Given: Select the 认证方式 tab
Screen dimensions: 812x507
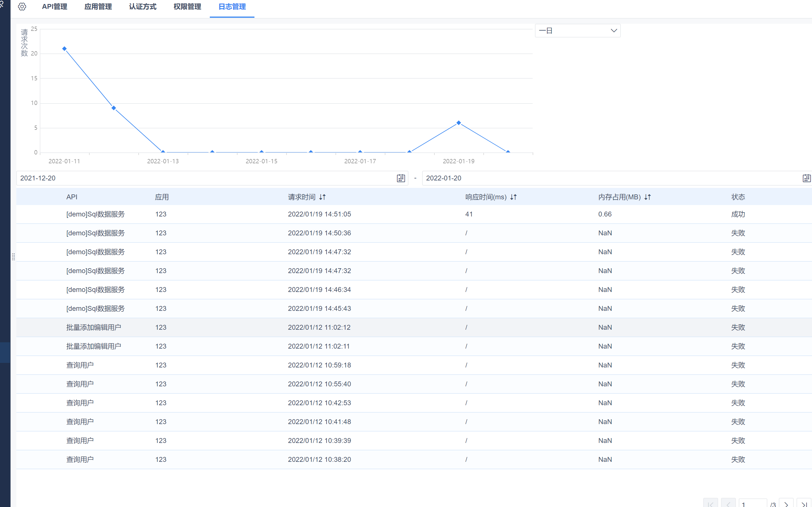Looking at the screenshot, I should (x=143, y=7).
